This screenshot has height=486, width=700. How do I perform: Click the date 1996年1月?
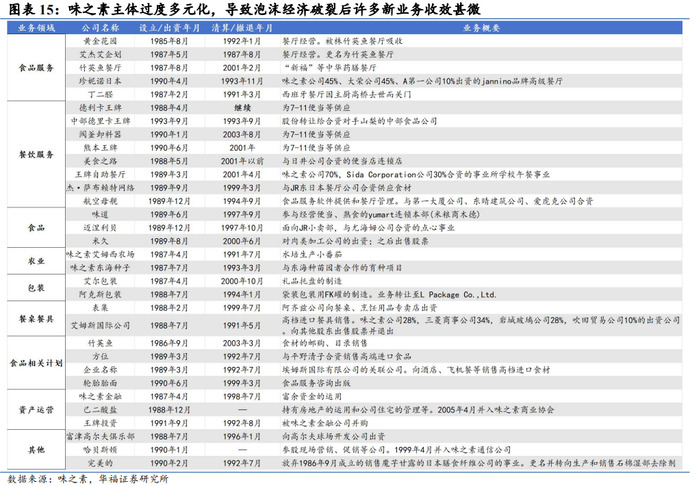(x=242, y=436)
